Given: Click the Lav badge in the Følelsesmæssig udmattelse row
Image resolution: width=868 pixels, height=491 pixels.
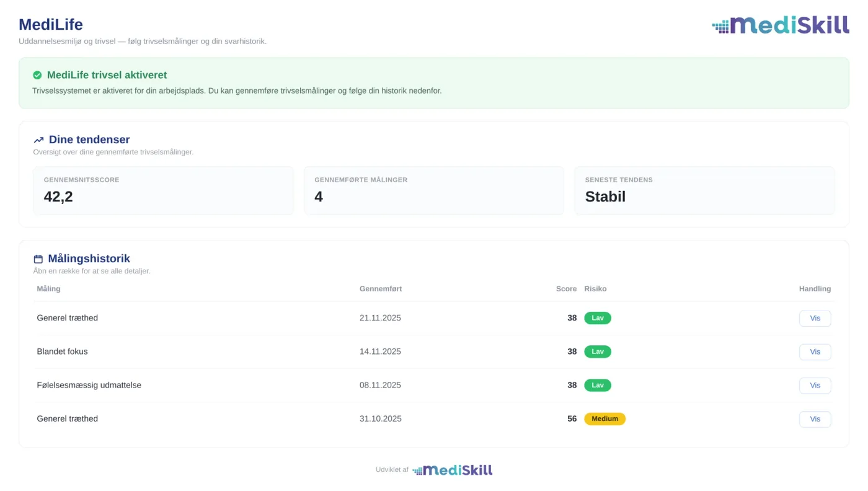Looking at the screenshot, I should pos(598,385).
